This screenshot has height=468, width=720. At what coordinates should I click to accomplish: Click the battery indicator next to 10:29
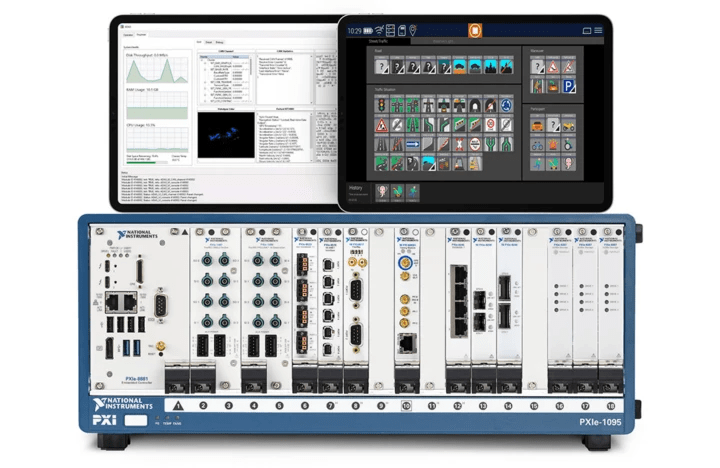coord(368,31)
